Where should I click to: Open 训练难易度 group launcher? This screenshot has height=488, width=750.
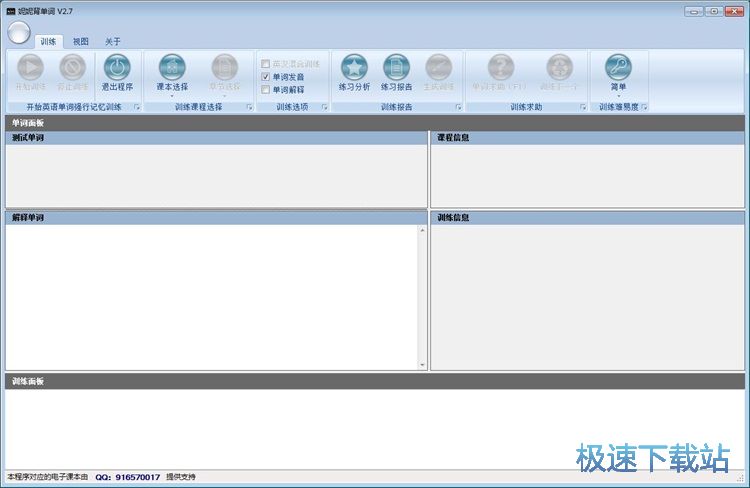pyautogui.click(x=644, y=107)
